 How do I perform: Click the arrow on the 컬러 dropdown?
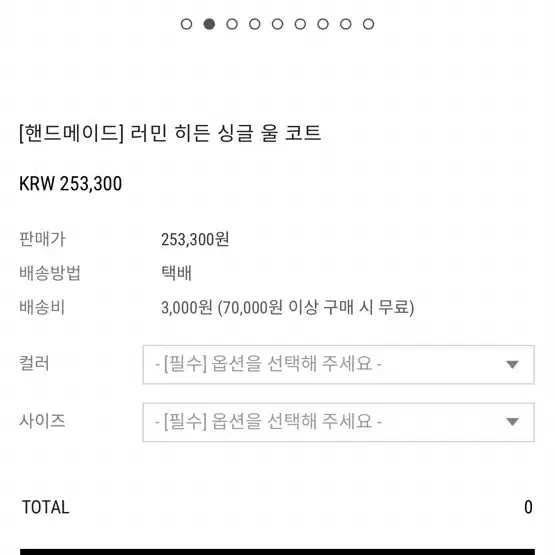512,364
